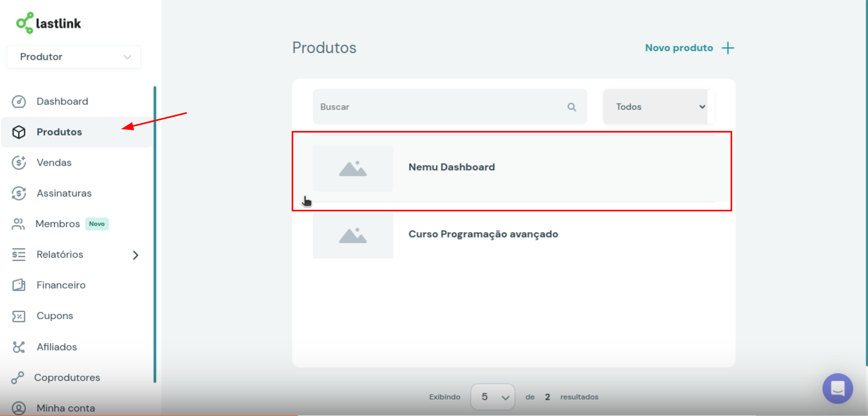Open the Minha conta menu item
This screenshot has width=868, height=416.
click(x=66, y=408)
